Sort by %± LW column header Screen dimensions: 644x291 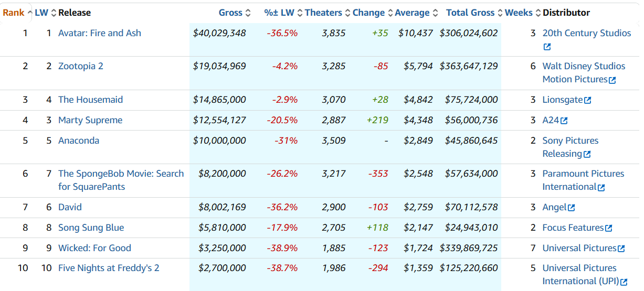[x=279, y=13]
